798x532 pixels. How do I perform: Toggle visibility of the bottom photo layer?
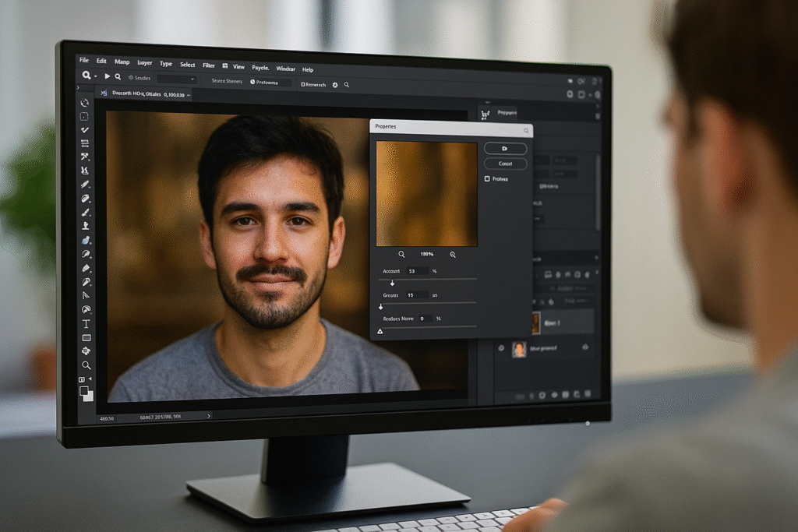(501, 348)
